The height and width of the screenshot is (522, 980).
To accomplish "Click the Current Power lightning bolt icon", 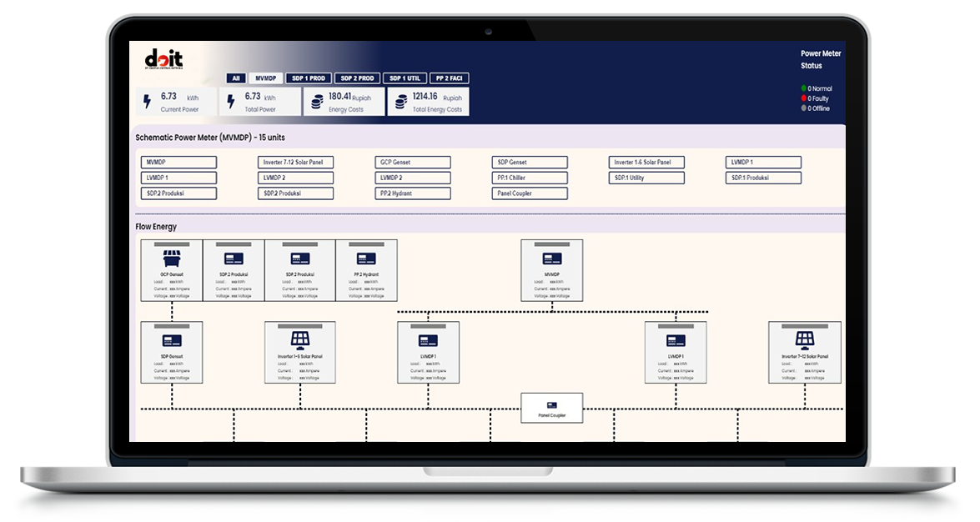I will [x=148, y=102].
